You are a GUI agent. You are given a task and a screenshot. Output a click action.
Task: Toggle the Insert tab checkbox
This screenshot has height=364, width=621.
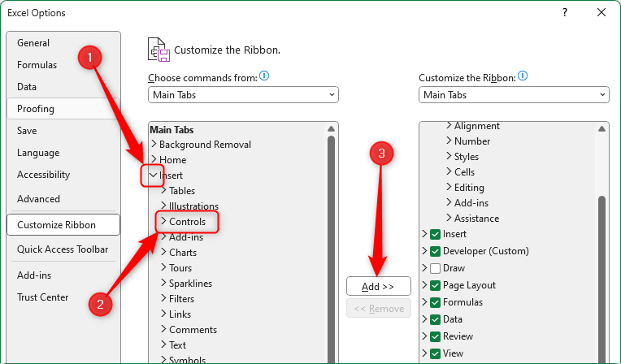435,234
